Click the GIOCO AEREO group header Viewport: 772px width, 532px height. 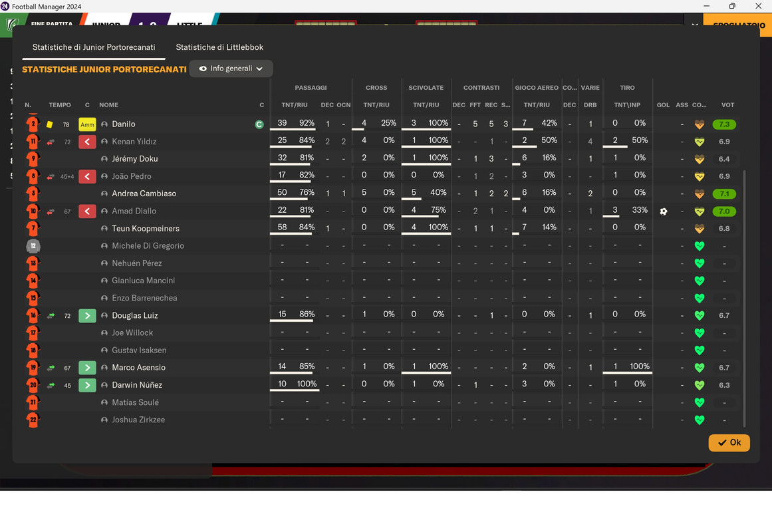pyautogui.click(x=537, y=88)
